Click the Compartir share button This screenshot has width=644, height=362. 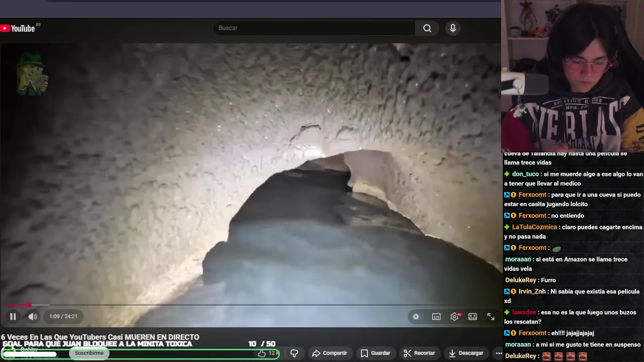[x=330, y=353]
